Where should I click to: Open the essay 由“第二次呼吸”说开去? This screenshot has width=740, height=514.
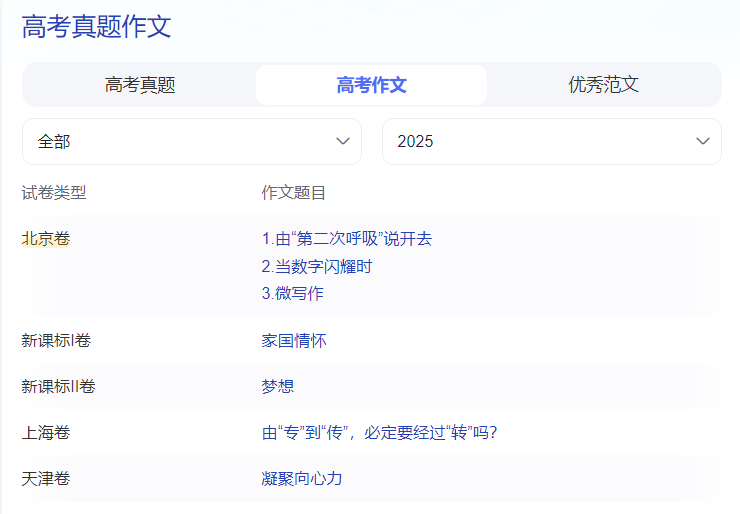346,239
